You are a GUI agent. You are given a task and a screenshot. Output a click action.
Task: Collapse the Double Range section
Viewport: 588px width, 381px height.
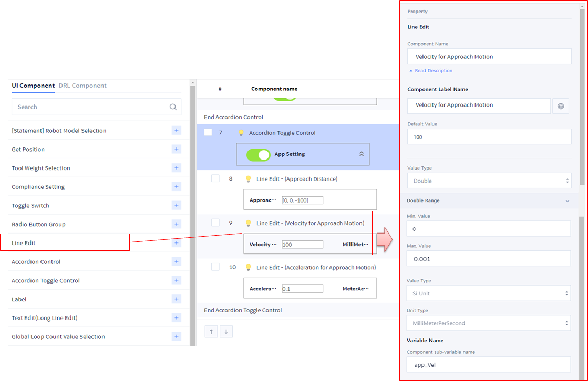[567, 201]
